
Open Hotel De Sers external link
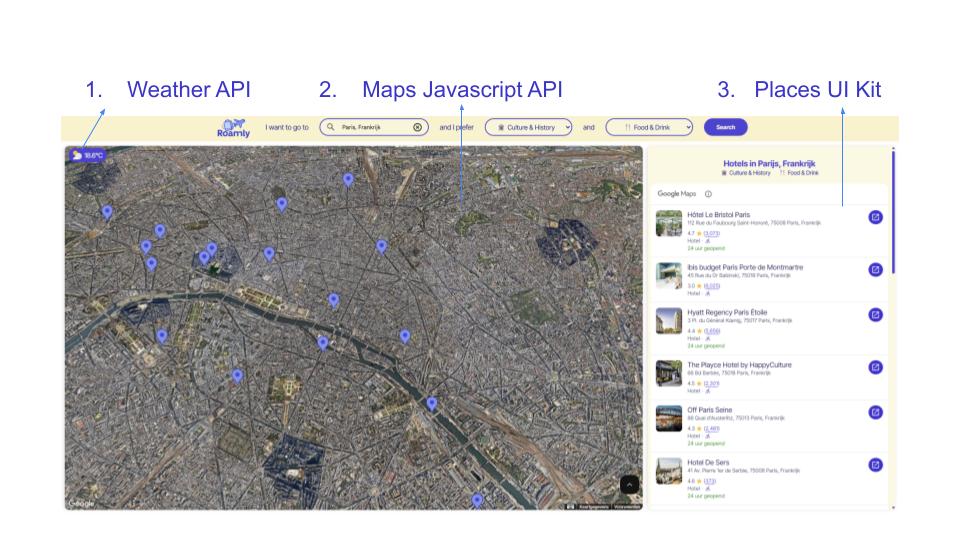point(876,465)
